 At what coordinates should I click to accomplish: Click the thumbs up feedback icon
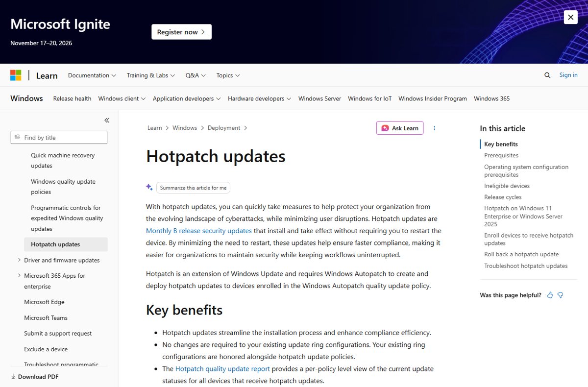pos(550,295)
